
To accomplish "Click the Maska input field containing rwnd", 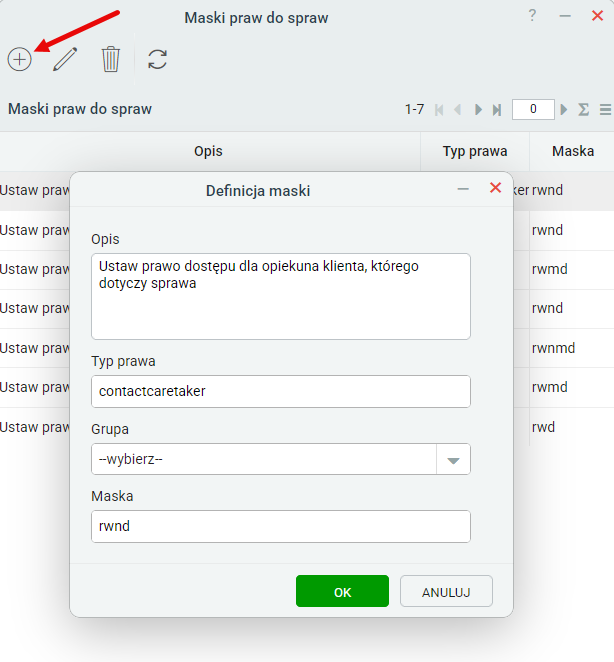I will (x=281, y=526).
